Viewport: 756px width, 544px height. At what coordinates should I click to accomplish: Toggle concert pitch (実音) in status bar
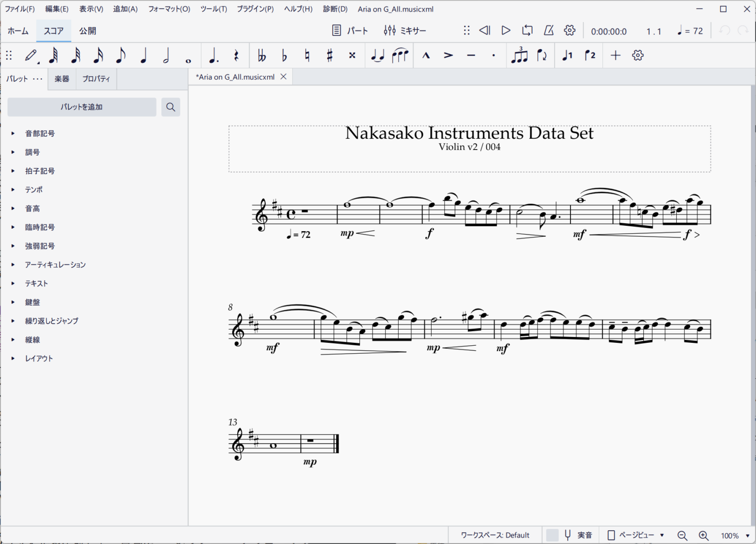578,535
